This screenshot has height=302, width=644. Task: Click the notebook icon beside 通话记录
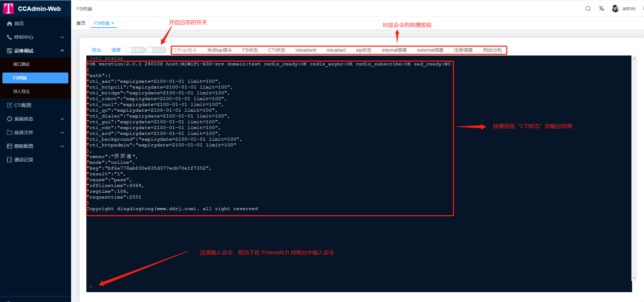[10, 160]
